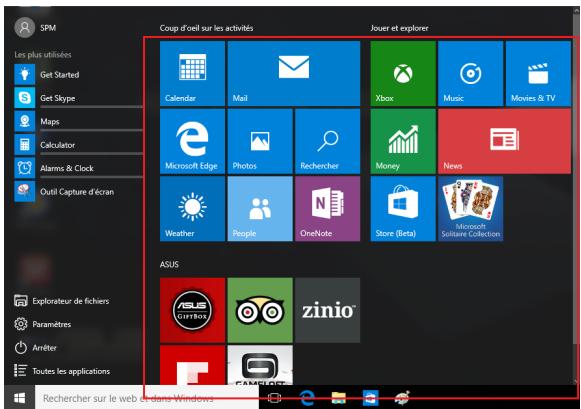Screen dimensions: 581x409
Task: Open the People tile
Action: tap(260, 209)
